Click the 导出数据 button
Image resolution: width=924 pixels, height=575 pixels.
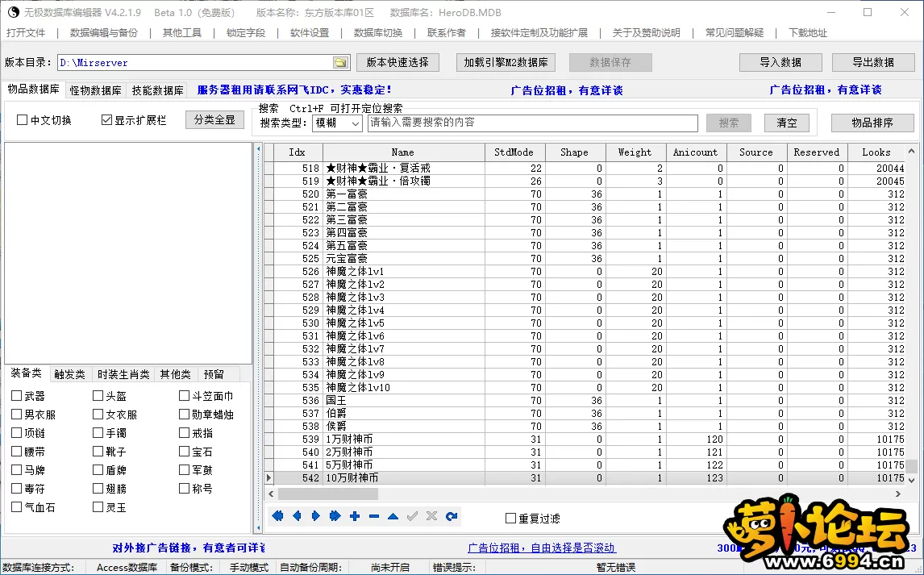872,62
